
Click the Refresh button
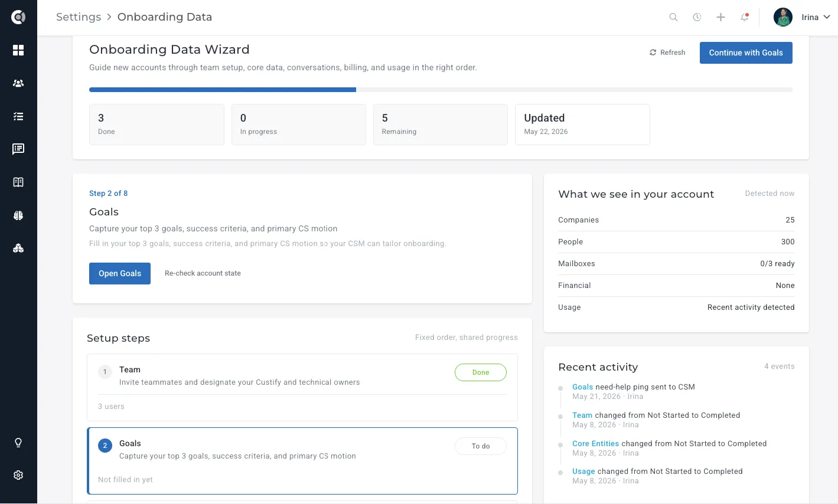667,53
